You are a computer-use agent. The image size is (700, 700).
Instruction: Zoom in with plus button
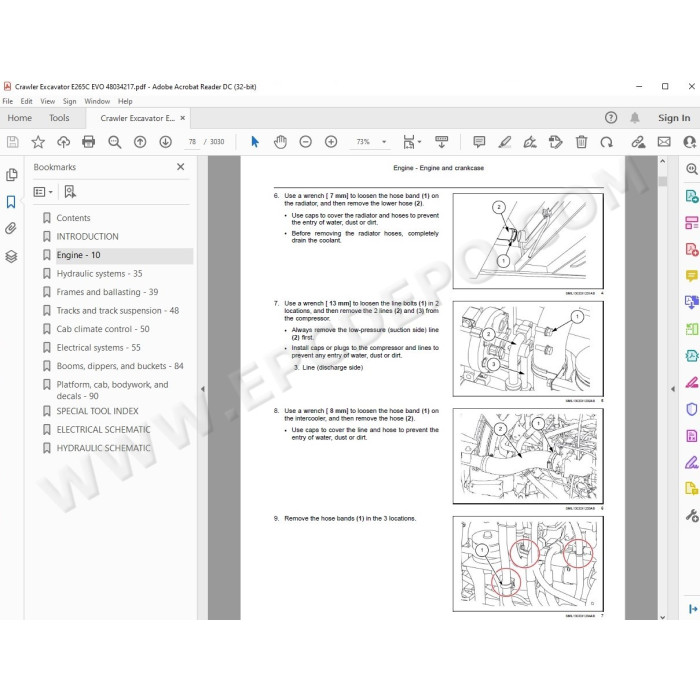331,142
